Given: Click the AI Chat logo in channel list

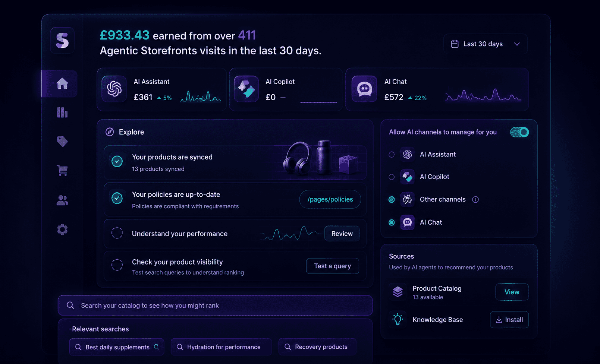Looking at the screenshot, I should point(408,222).
